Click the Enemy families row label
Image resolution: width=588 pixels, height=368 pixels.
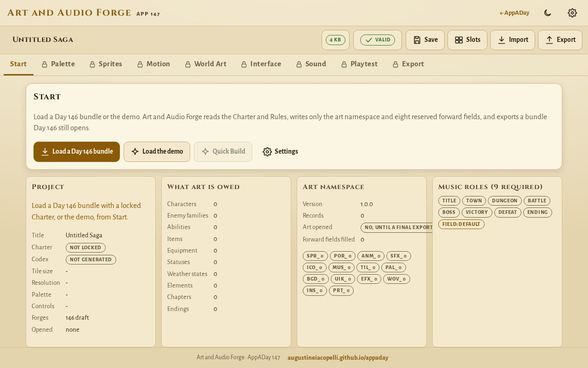[x=187, y=216]
